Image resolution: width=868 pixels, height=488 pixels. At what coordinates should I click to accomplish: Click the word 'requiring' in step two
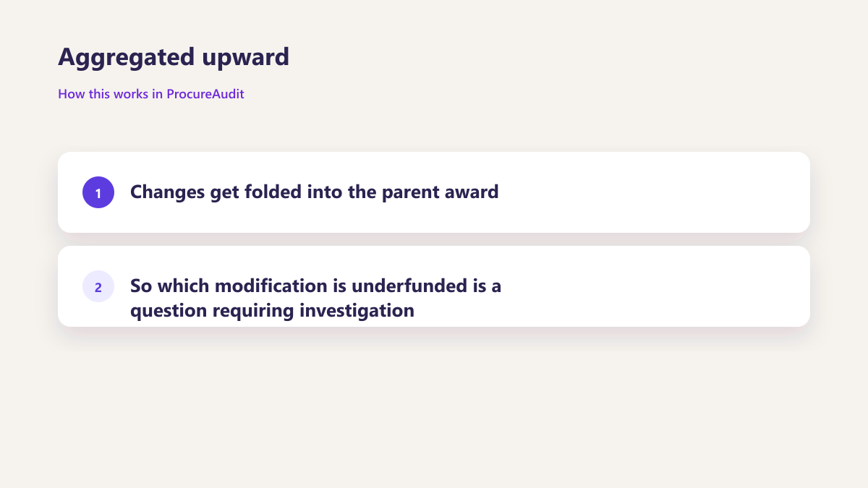click(x=253, y=311)
